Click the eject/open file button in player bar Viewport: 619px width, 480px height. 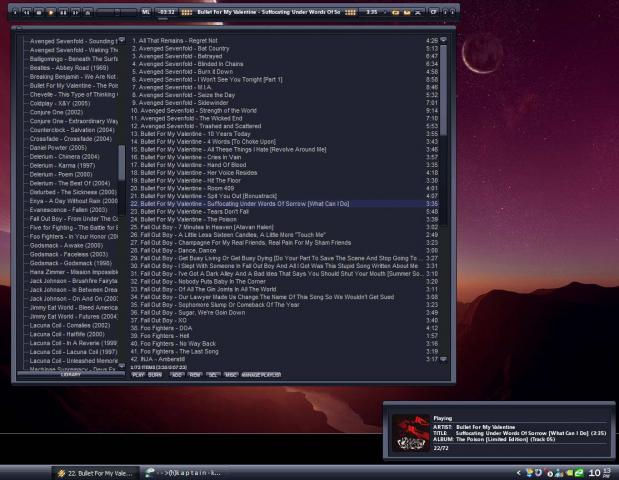point(88,13)
